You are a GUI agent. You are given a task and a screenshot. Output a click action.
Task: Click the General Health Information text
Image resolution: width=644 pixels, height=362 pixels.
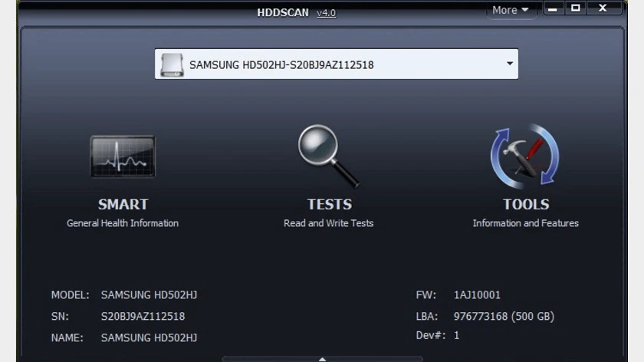pos(123,223)
